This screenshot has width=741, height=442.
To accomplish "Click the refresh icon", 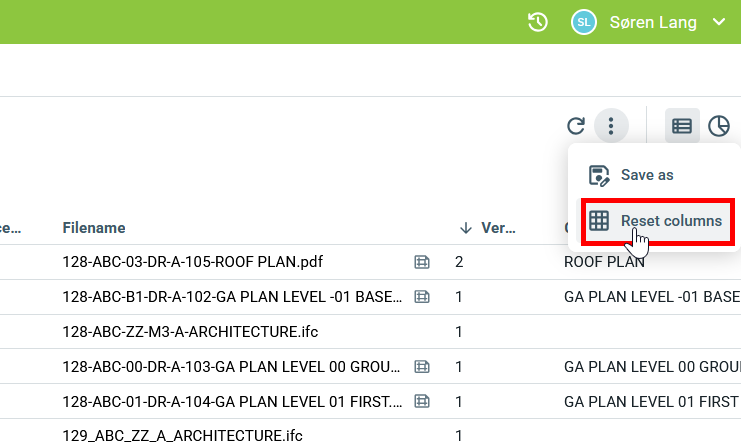I will click(x=575, y=126).
